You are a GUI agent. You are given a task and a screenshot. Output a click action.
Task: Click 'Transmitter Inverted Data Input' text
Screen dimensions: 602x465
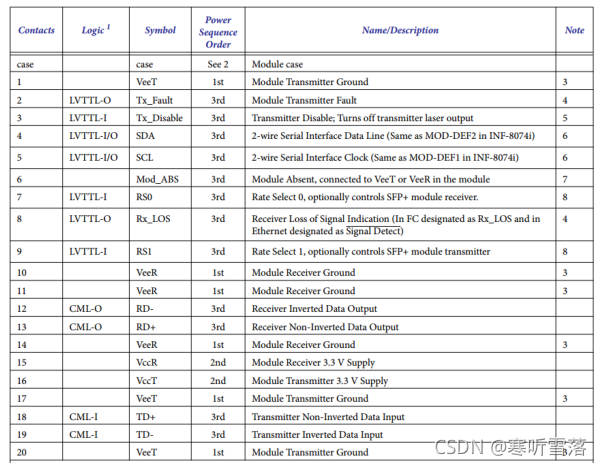click(x=318, y=435)
